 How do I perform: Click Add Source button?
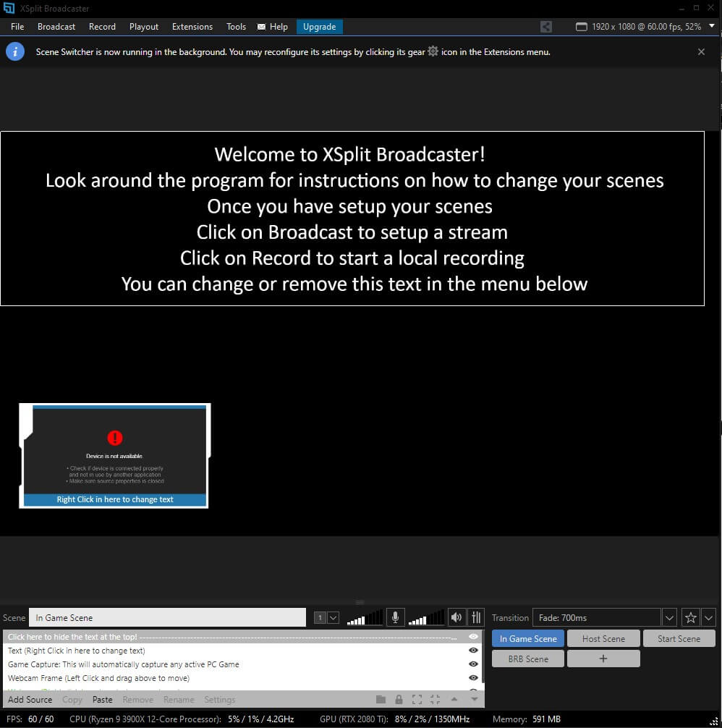click(x=30, y=700)
